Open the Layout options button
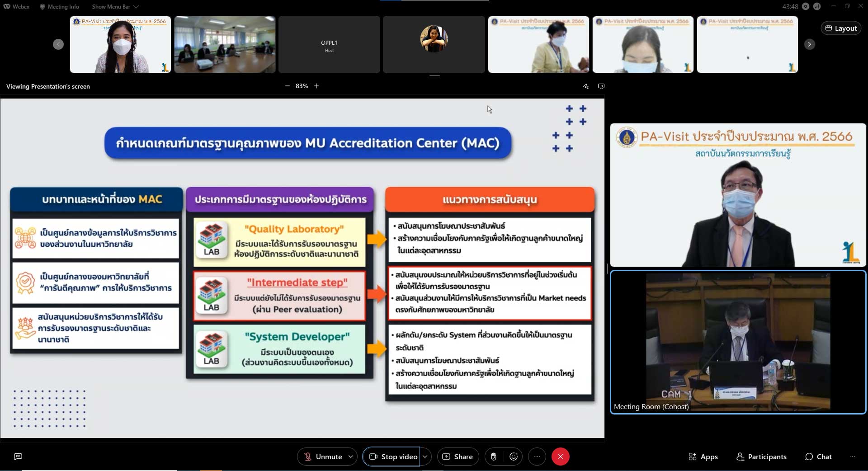868x471 pixels. tap(841, 28)
